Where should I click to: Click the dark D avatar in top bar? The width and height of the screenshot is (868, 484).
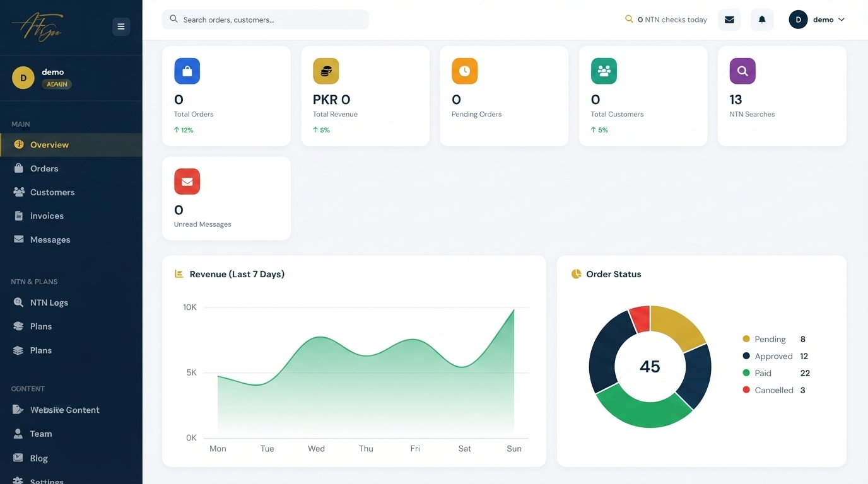pyautogui.click(x=798, y=20)
